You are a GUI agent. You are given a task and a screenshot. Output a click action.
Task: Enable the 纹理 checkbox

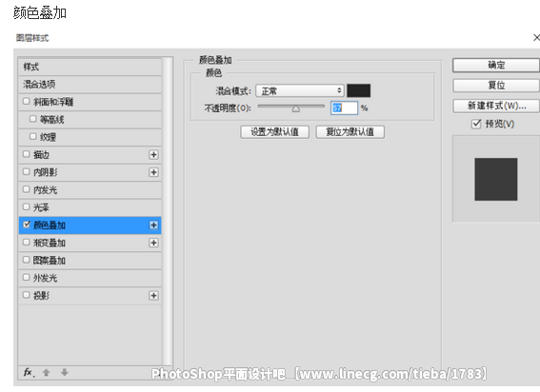pyautogui.click(x=33, y=136)
